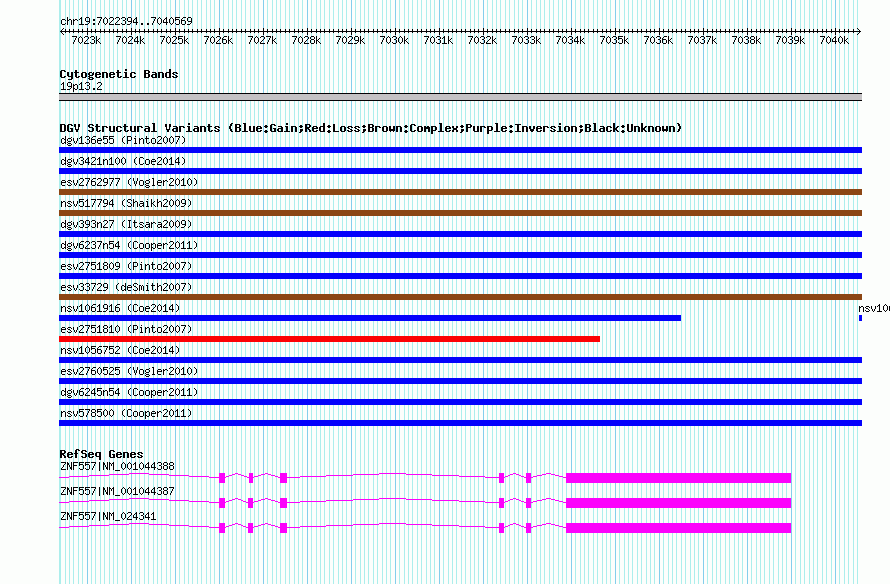Click the Cytogenetic Bands track title
This screenshot has width=890, height=584.
pyautogui.click(x=119, y=74)
